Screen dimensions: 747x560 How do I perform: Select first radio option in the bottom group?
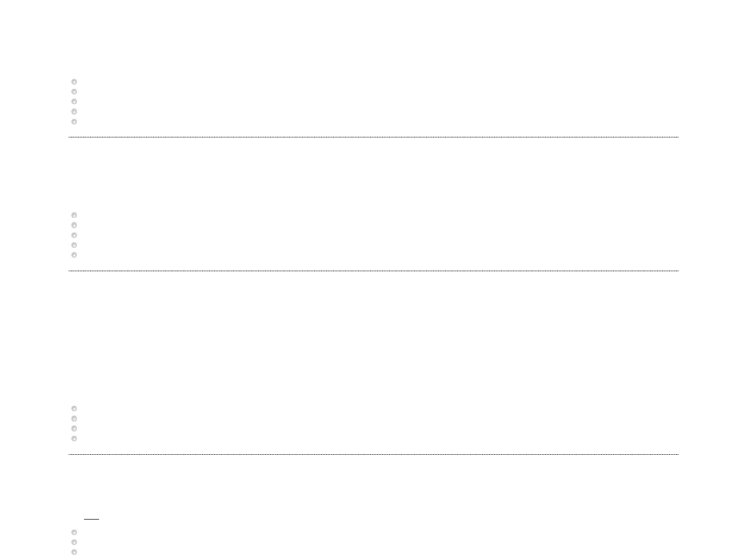(x=74, y=533)
